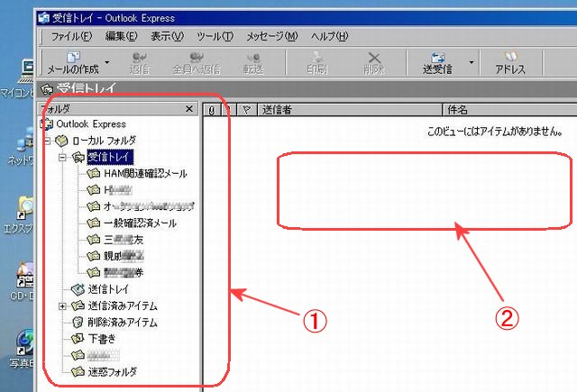Collapse the ローカル フォルダ tree node
This screenshot has width=577, height=392.
click(x=47, y=141)
